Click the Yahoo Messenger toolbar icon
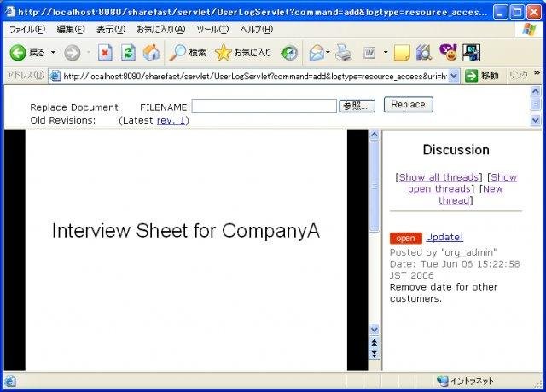 (448, 52)
